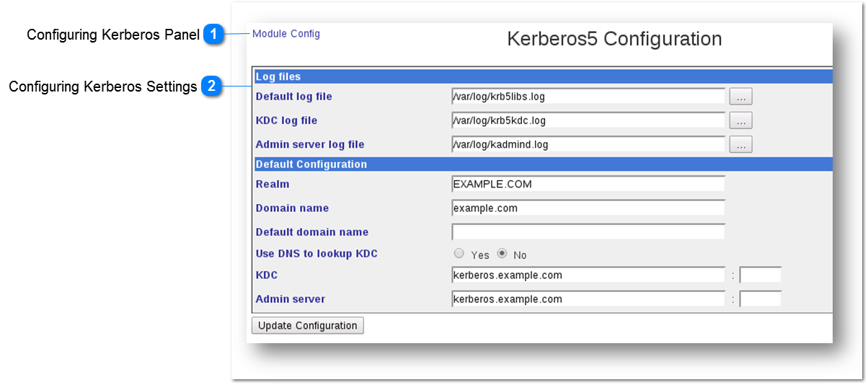
Task: Click the KDC port field
Action: [x=761, y=275]
